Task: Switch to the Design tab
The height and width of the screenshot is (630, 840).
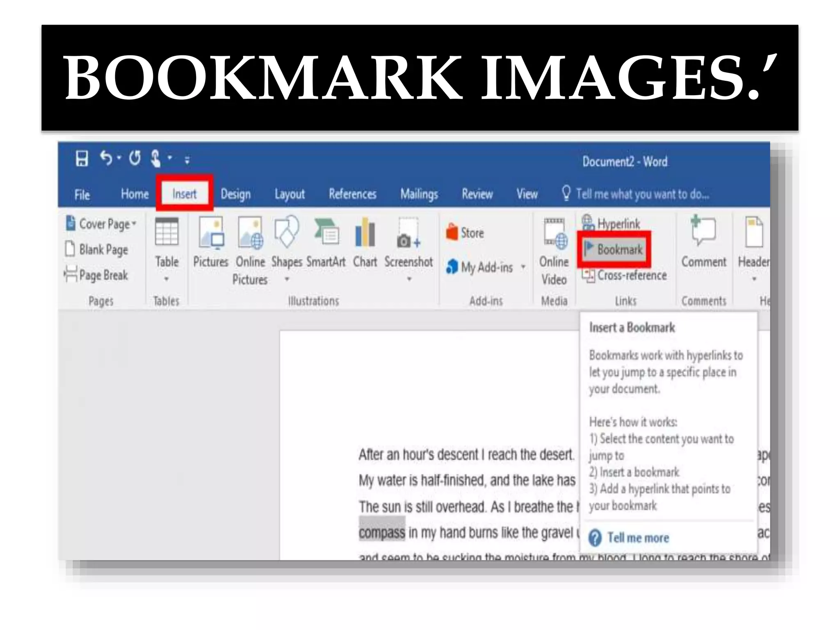Action: click(235, 194)
